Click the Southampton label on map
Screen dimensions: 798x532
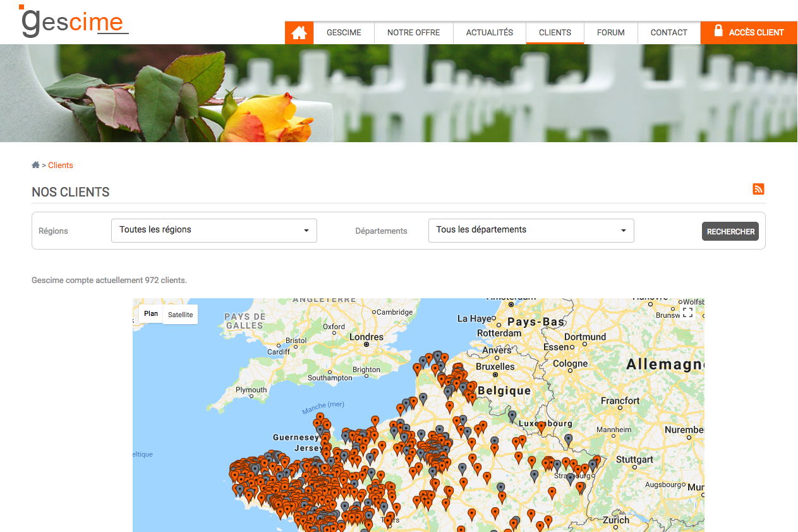point(330,378)
